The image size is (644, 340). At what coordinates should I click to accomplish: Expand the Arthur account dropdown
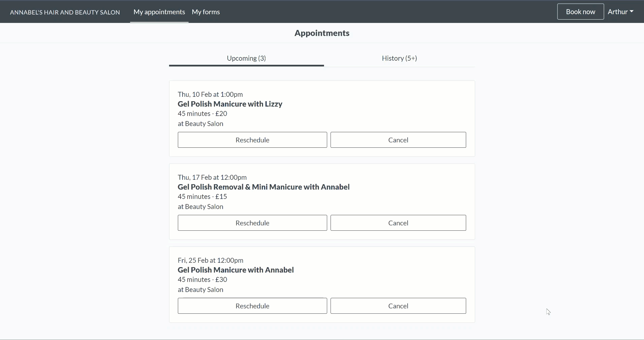[x=620, y=12]
